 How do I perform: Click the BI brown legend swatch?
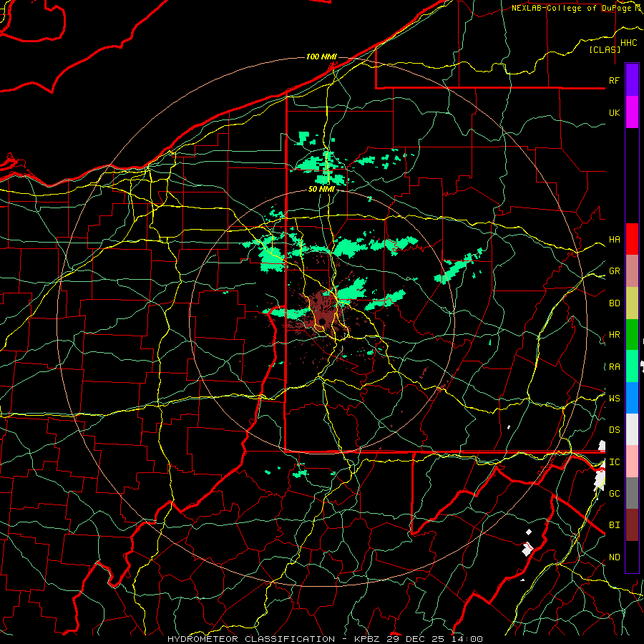tap(632, 525)
